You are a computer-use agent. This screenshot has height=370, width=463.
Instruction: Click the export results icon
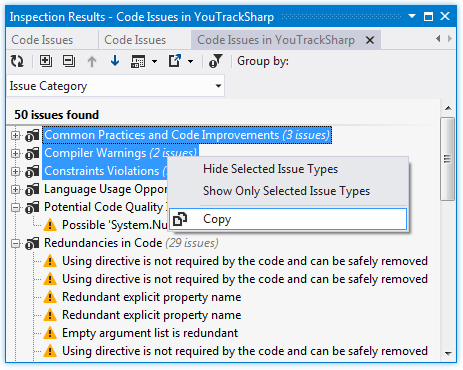pos(175,61)
